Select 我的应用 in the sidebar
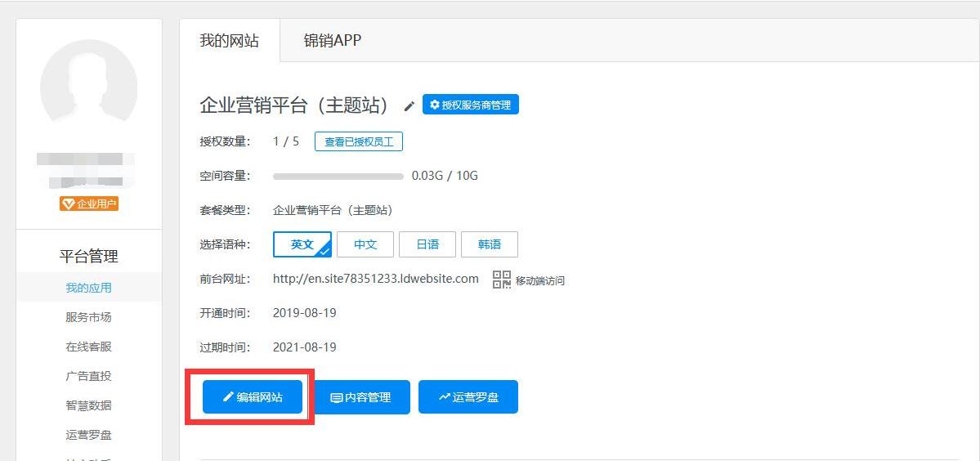The image size is (980, 461). coord(89,288)
